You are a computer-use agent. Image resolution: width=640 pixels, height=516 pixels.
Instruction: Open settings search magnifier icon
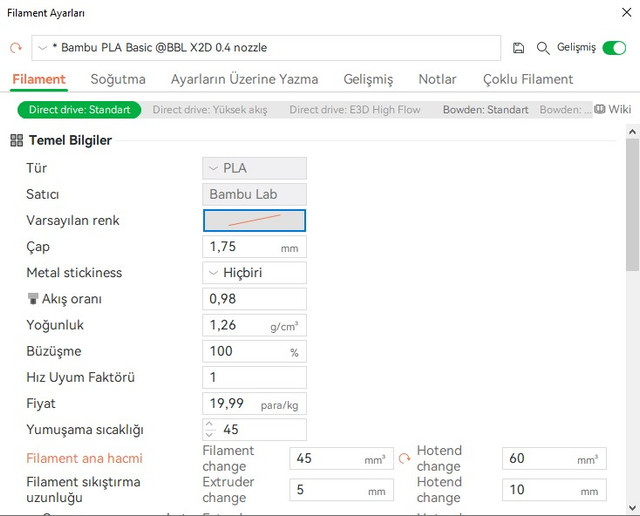click(543, 48)
